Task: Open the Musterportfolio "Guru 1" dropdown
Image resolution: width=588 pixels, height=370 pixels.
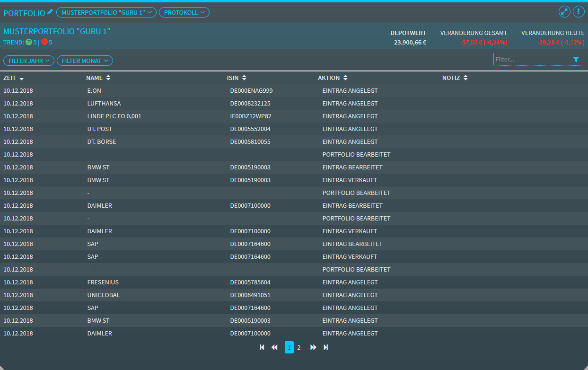Action: [106, 12]
